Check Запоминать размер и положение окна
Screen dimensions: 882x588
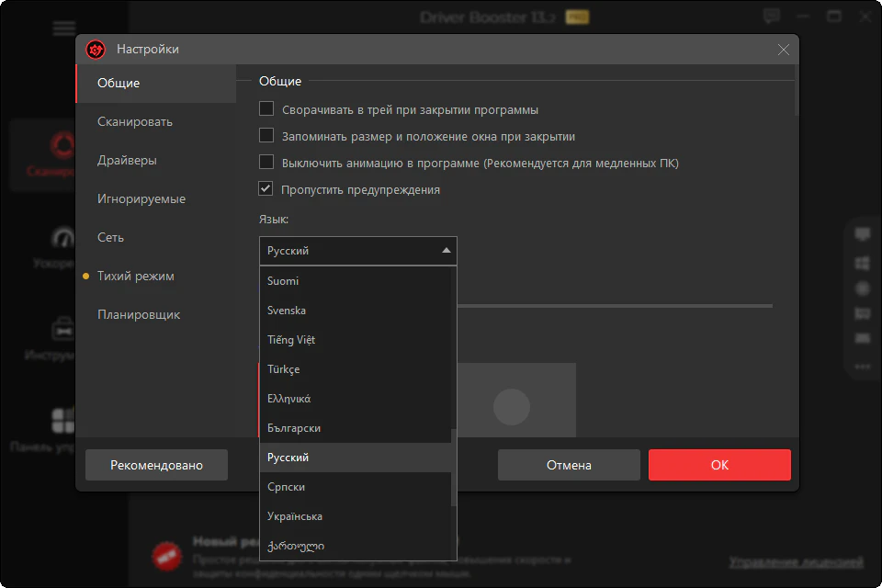point(266,136)
